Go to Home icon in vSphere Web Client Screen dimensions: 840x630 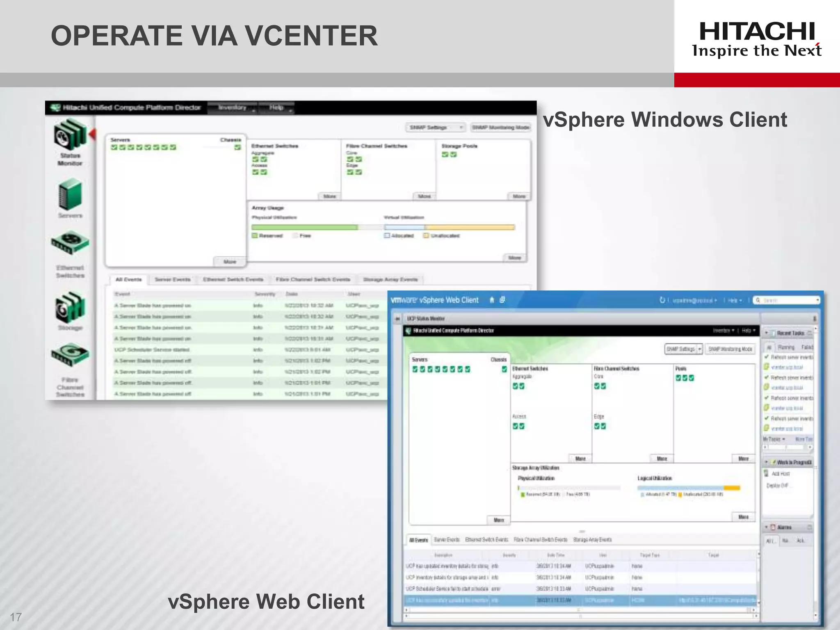point(492,300)
